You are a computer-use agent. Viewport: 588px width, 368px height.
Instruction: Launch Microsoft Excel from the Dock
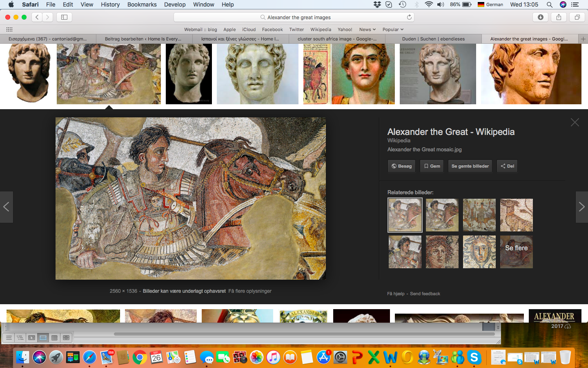tap(374, 358)
